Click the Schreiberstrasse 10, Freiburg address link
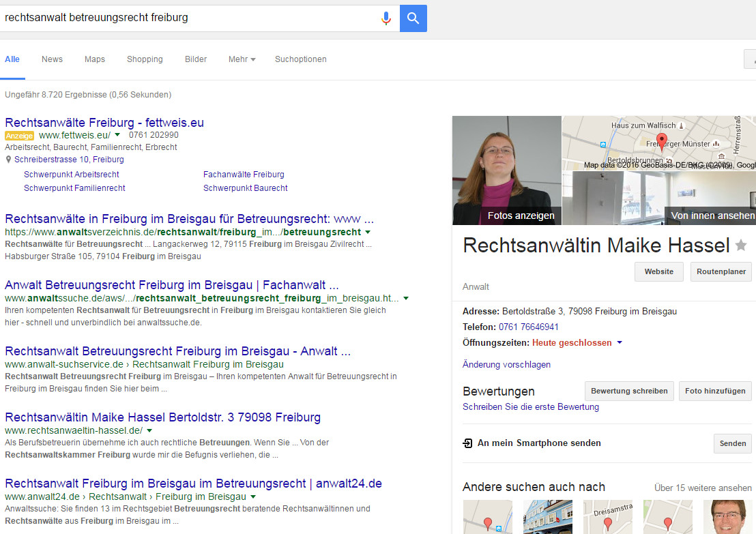 point(69,160)
